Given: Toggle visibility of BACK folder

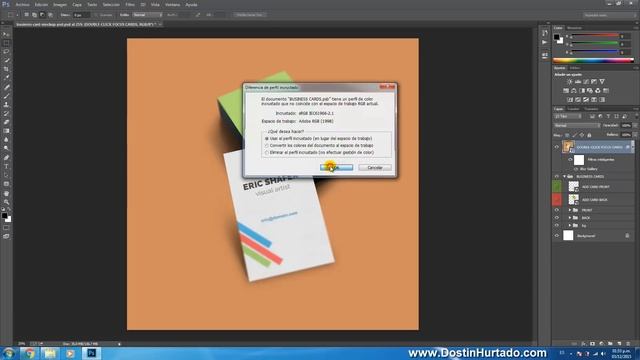Looking at the screenshot, I should pyautogui.click(x=556, y=218).
